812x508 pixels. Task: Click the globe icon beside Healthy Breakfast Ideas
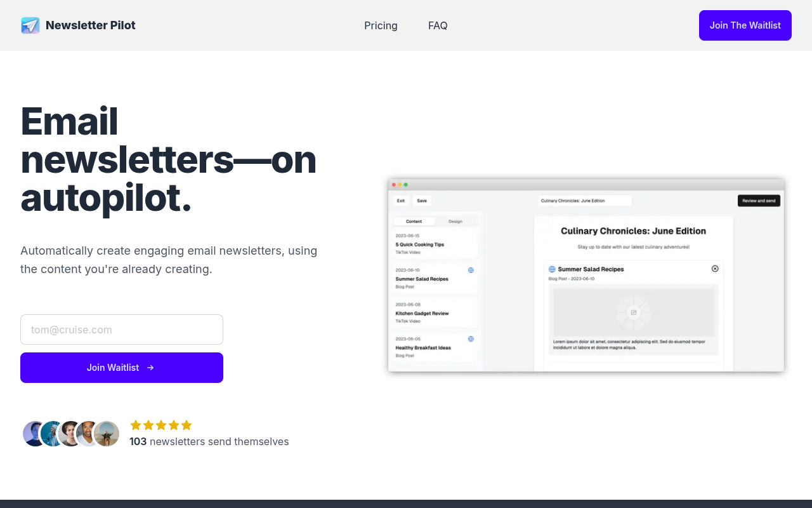click(471, 339)
